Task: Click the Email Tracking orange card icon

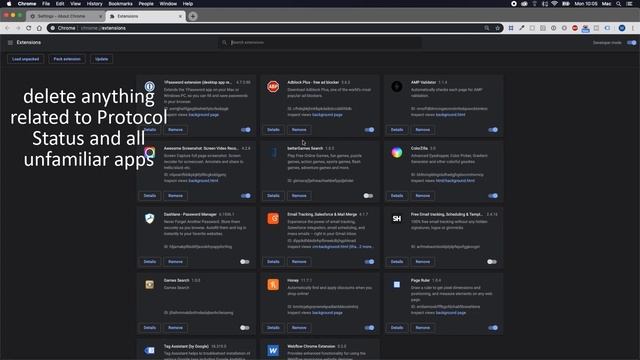Action: click(x=273, y=218)
